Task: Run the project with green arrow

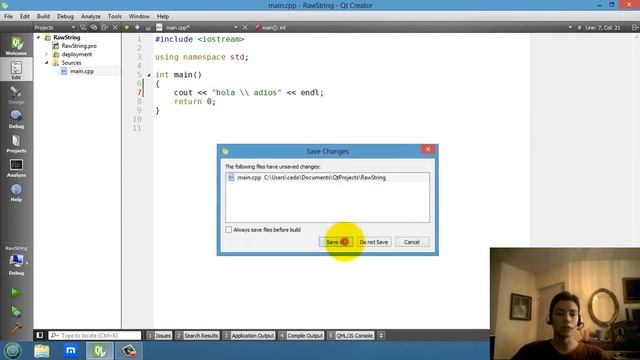Action: (x=16, y=293)
